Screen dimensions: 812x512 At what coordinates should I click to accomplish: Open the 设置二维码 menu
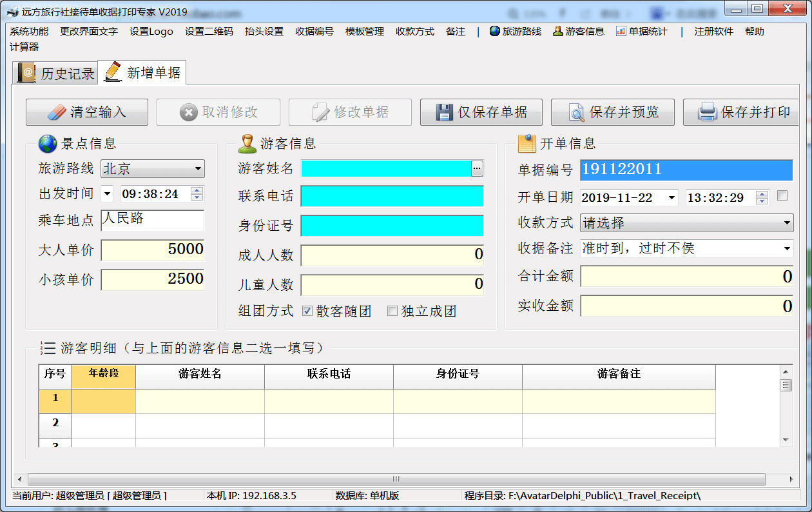coord(209,31)
